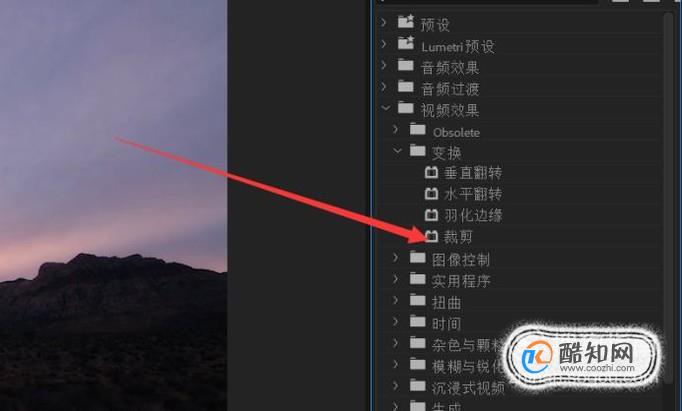Select the 裁剪 crop effect icon

click(431, 236)
